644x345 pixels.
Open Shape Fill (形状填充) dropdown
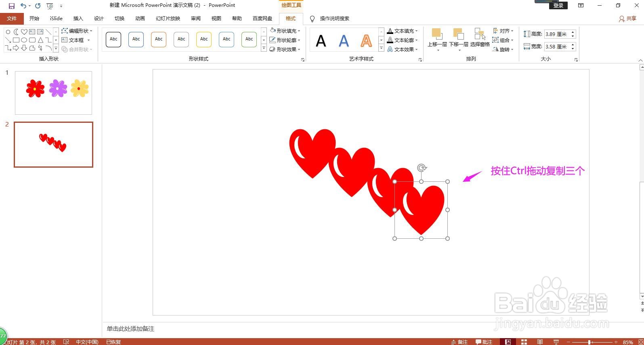pos(285,31)
